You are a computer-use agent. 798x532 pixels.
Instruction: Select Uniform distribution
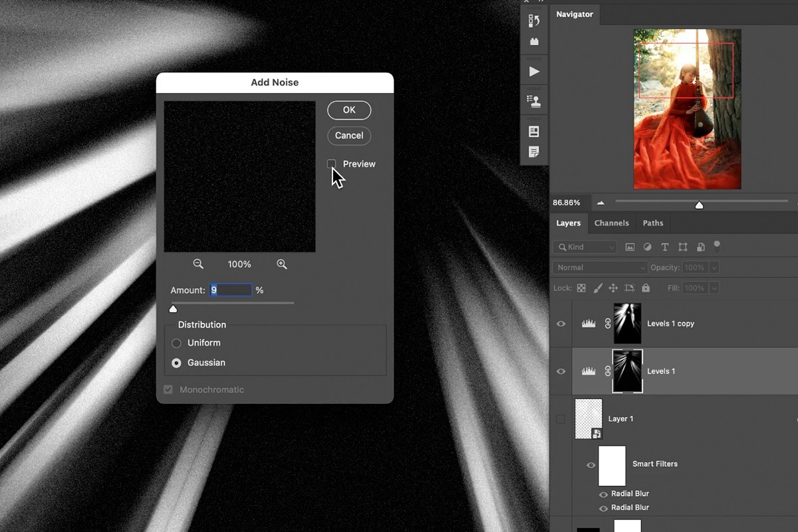tap(176, 343)
